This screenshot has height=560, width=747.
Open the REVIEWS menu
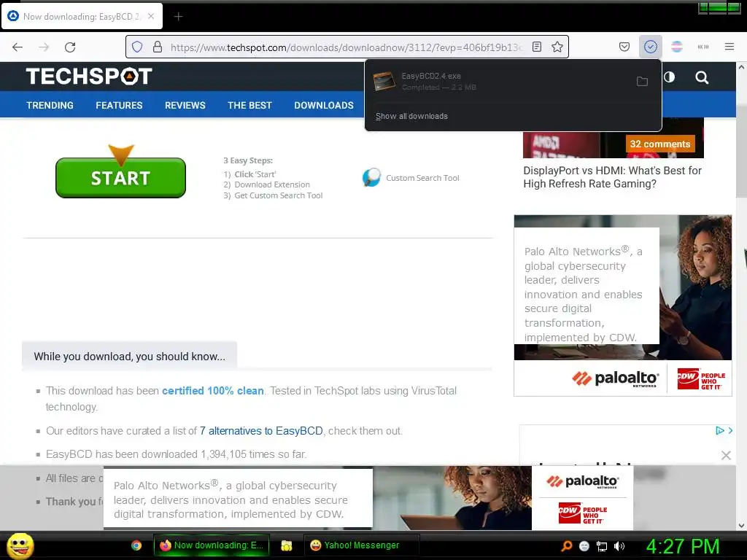[185, 105]
